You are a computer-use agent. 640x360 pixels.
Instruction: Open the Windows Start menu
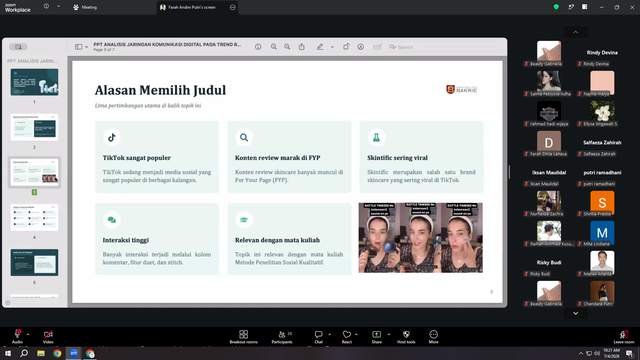coord(8,353)
